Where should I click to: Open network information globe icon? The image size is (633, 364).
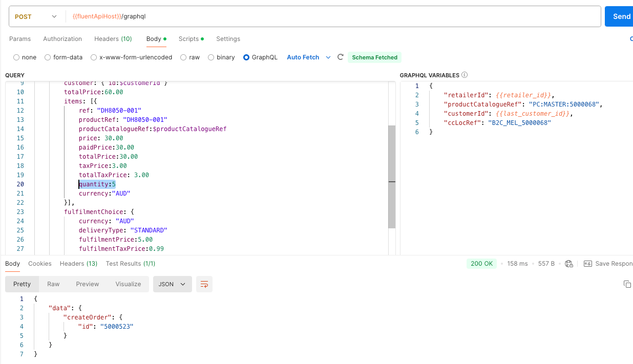pyautogui.click(x=568, y=264)
